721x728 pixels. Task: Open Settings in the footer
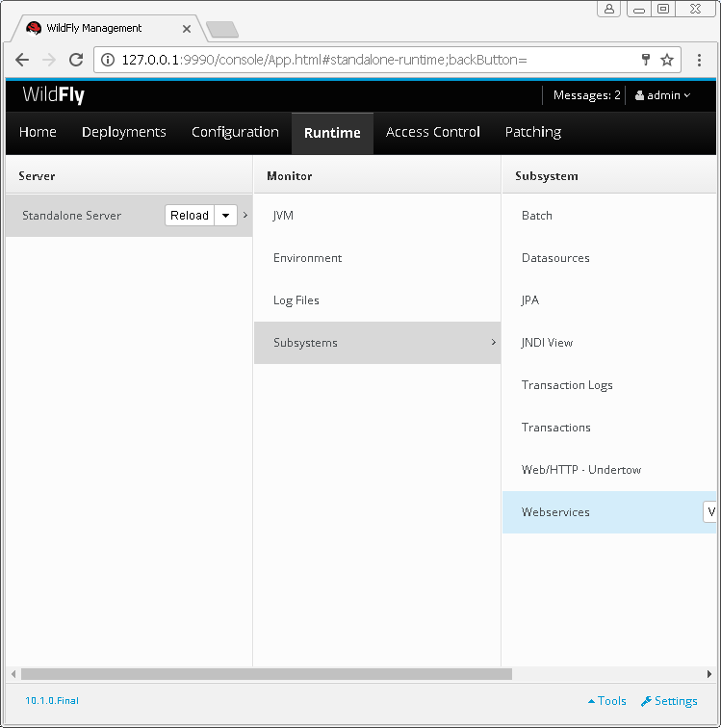(669, 701)
